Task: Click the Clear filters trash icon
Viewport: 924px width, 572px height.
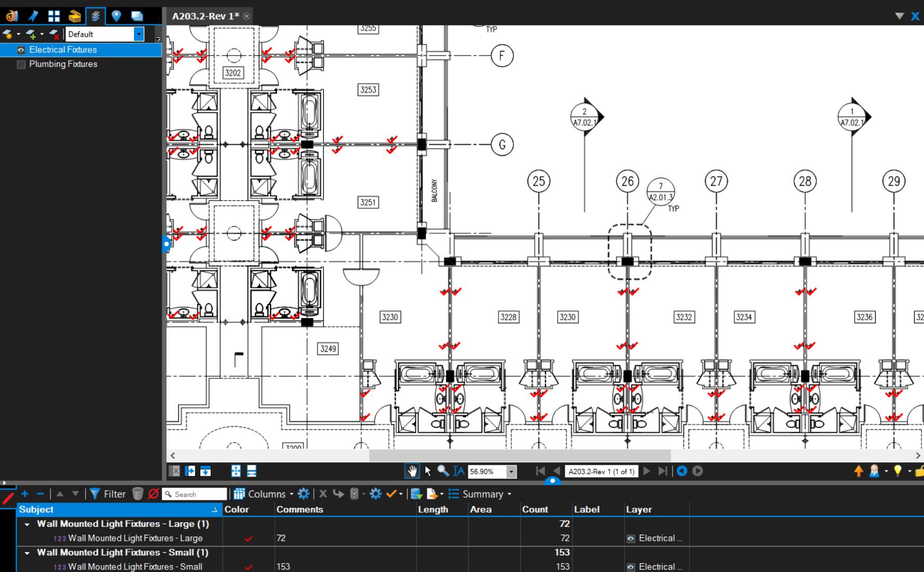Action: pos(138,494)
